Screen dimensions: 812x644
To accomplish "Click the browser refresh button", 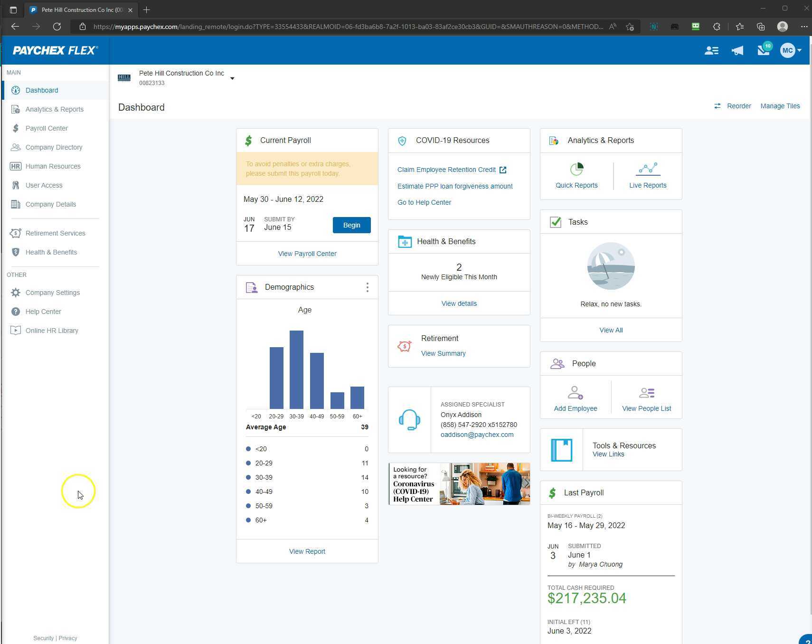I will tap(57, 27).
